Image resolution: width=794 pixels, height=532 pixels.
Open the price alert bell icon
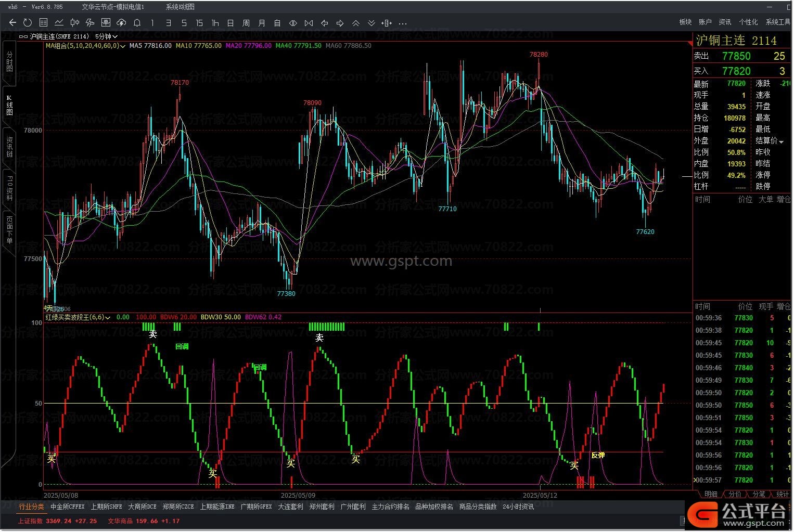(137, 23)
